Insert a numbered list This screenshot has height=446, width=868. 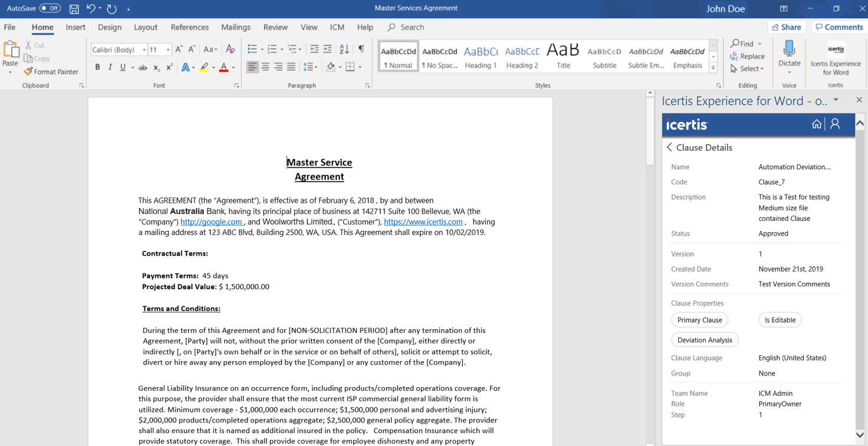coord(272,49)
